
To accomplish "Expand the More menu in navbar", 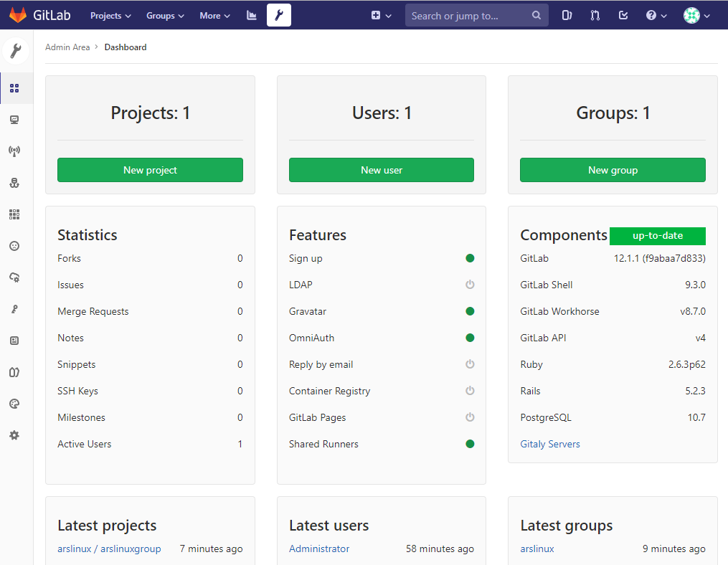I will (x=214, y=16).
